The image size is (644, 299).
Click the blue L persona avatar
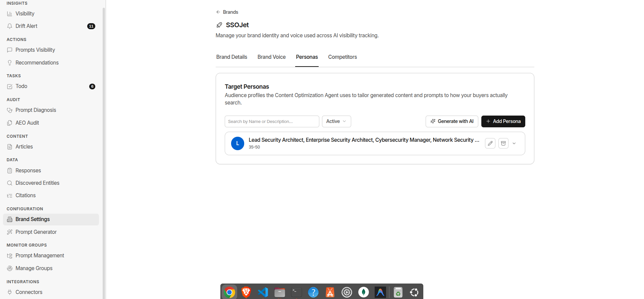click(237, 143)
